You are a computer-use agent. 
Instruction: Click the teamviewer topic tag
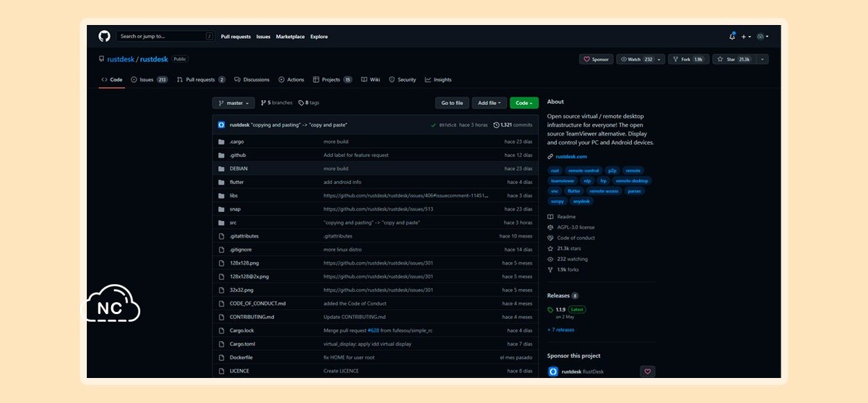click(x=562, y=181)
